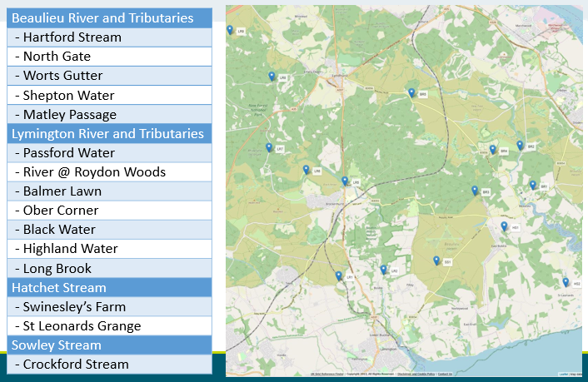
Task: Choose Hartford Stream in the list
Action: [x=111, y=37]
